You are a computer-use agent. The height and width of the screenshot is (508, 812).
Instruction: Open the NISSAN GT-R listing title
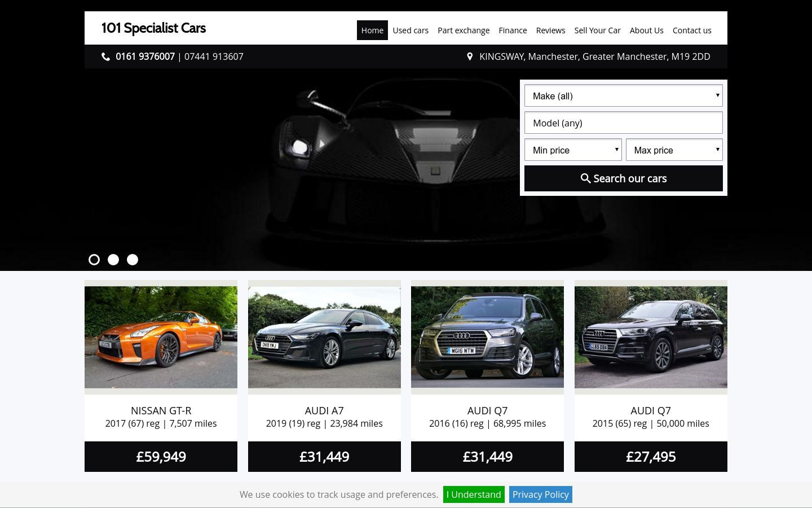click(x=161, y=410)
